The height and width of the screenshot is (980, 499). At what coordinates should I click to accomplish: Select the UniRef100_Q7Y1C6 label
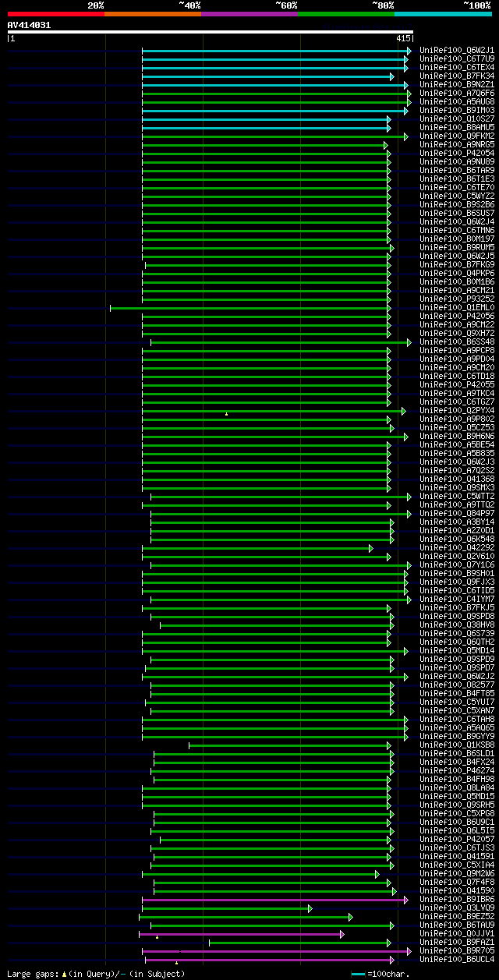457,564
